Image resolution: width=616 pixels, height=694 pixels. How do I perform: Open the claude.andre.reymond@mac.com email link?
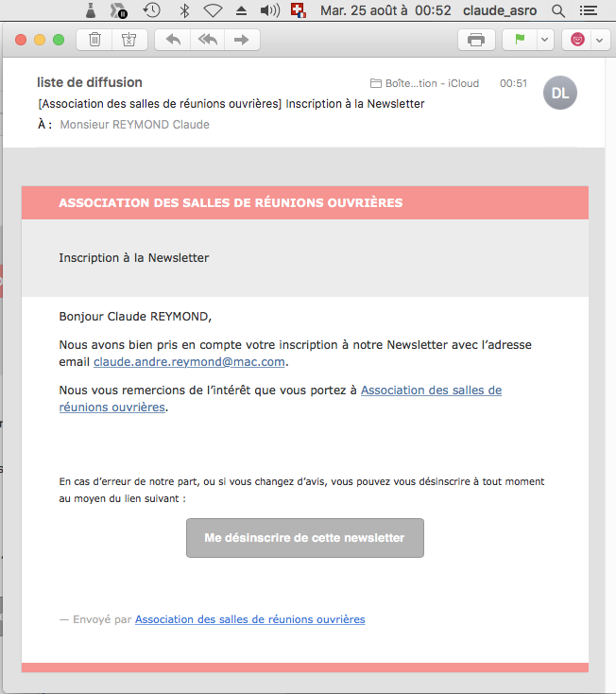[189, 362]
